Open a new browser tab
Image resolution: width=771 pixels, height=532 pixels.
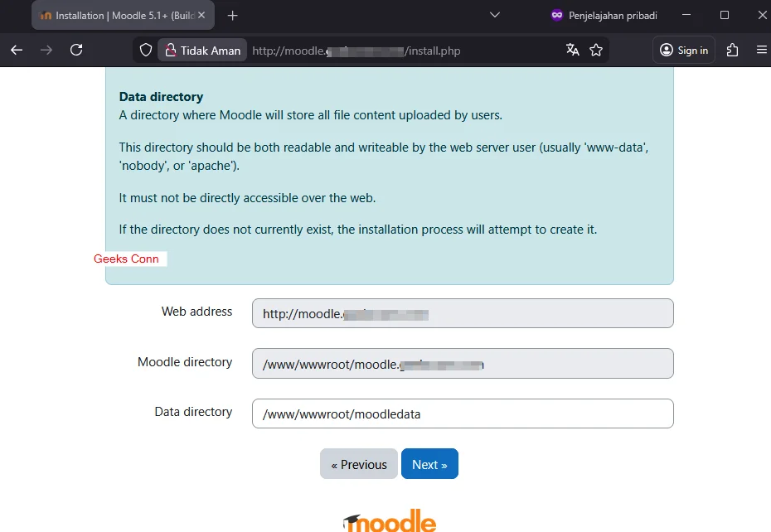coord(230,14)
